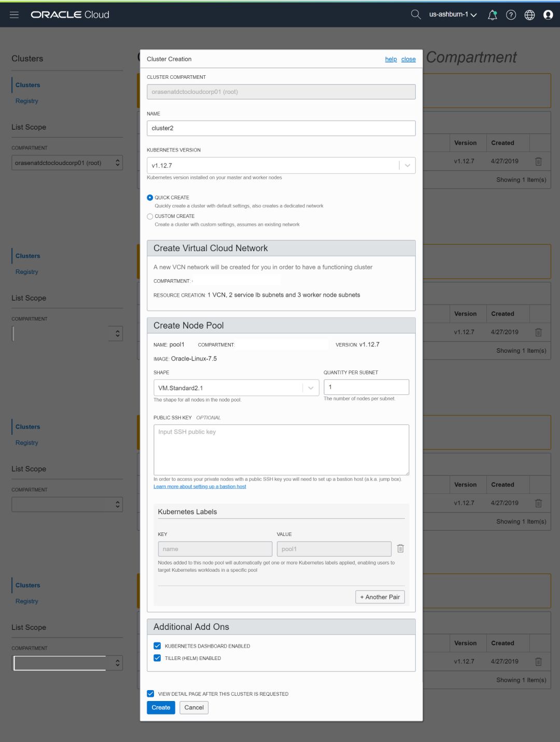Click the + Another Pair button
The height and width of the screenshot is (742, 560).
pos(380,597)
